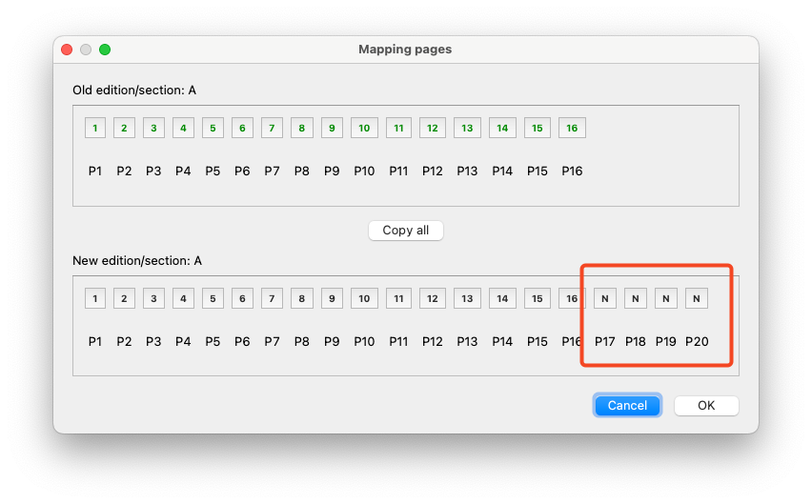Choose the N box above P19
This screenshot has height=504, width=812.
point(666,298)
